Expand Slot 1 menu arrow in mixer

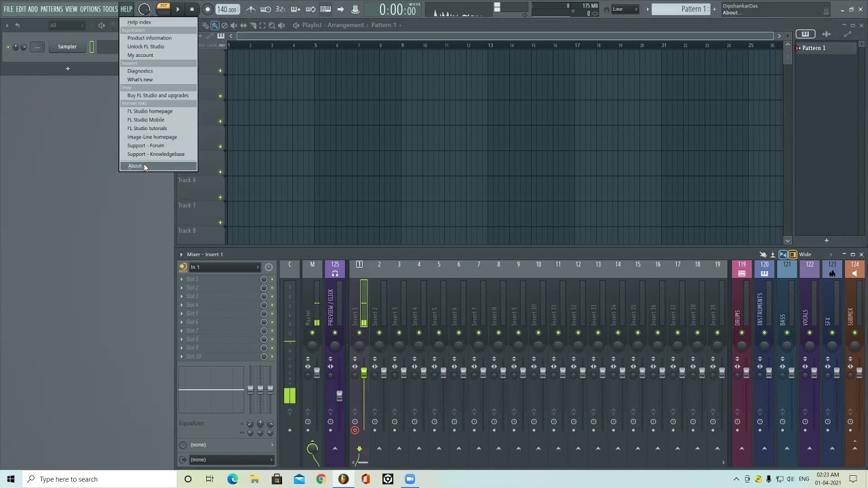[x=182, y=279]
